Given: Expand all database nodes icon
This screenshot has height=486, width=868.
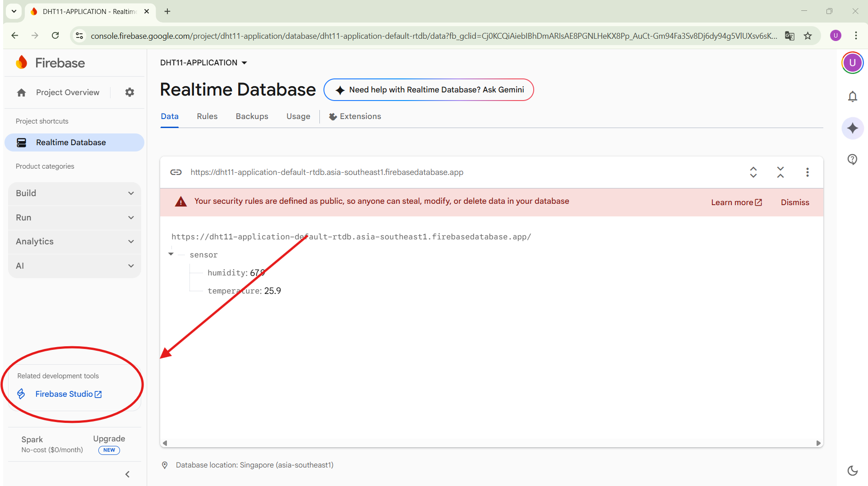Looking at the screenshot, I should [753, 172].
